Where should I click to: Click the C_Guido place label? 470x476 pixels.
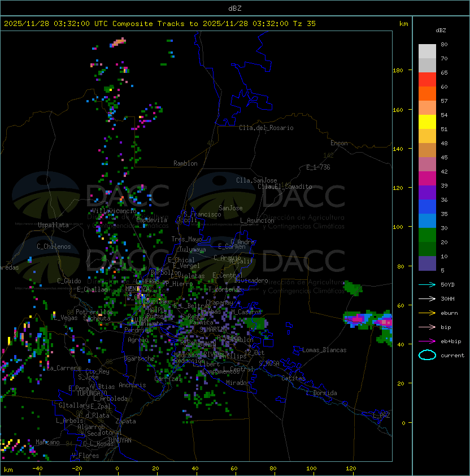69,281
